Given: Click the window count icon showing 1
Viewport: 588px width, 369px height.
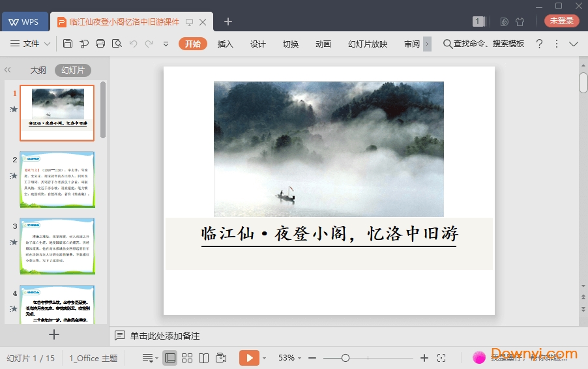Looking at the screenshot, I should click(x=479, y=22).
